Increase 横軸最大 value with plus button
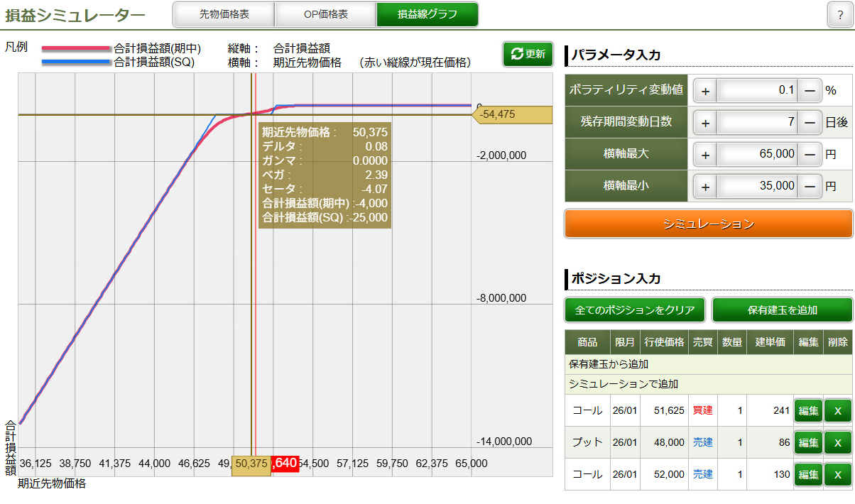The image size is (855, 504). pyautogui.click(x=705, y=154)
